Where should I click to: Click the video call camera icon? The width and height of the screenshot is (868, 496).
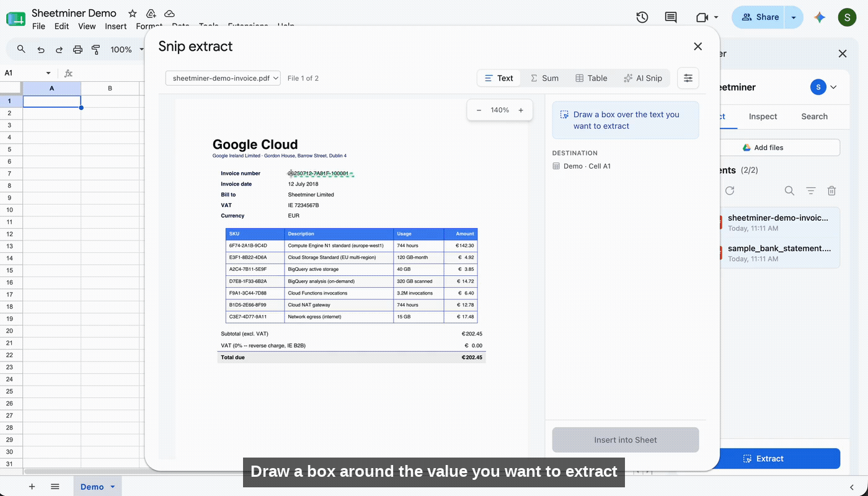click(702, 17)
